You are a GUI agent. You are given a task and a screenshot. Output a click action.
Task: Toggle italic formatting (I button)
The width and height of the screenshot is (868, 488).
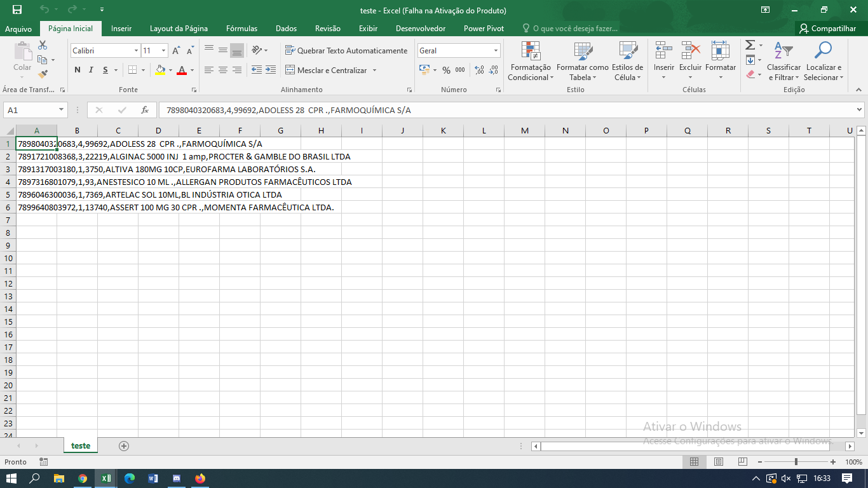point(91,70)
